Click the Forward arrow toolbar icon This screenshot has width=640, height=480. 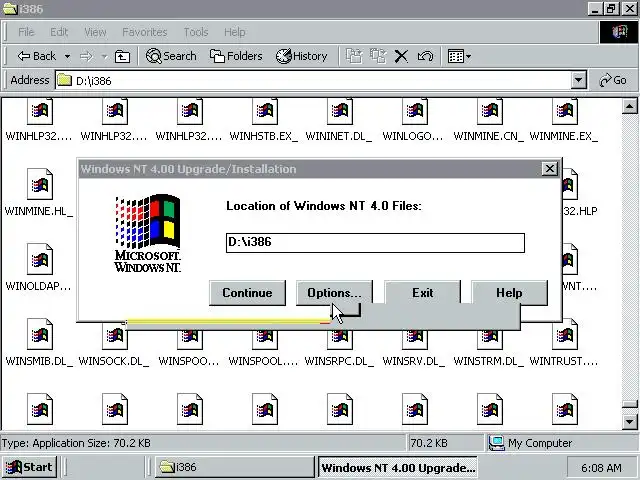86,56
